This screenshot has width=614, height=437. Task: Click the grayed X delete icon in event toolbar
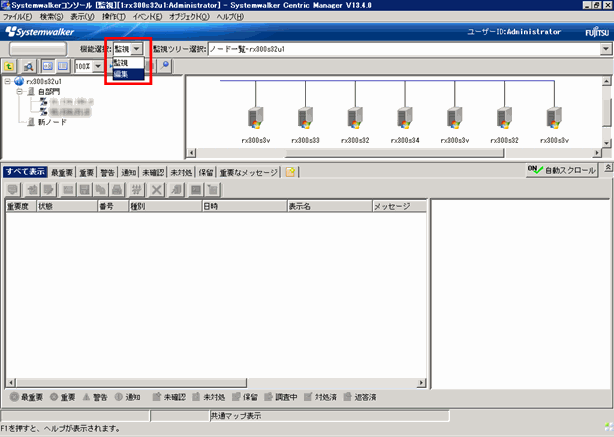pos(157,190)
